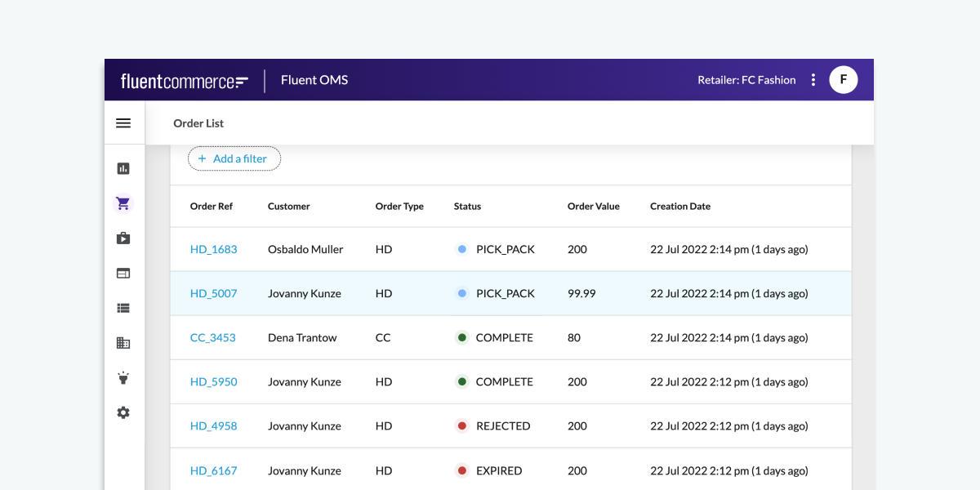
Task: Click the locations building icon
Action: pyautogui.click(x=123, y=342)
